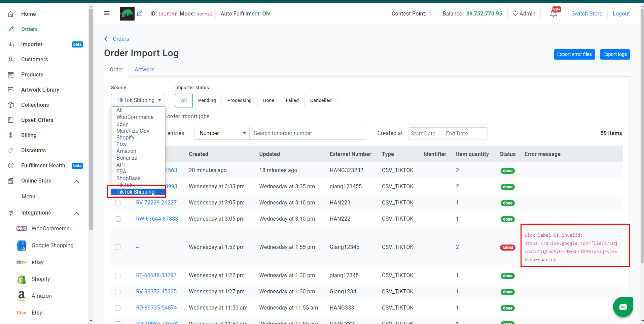
Task: Click the sidebar vertical scrollbar
Action: click(91, 120)
